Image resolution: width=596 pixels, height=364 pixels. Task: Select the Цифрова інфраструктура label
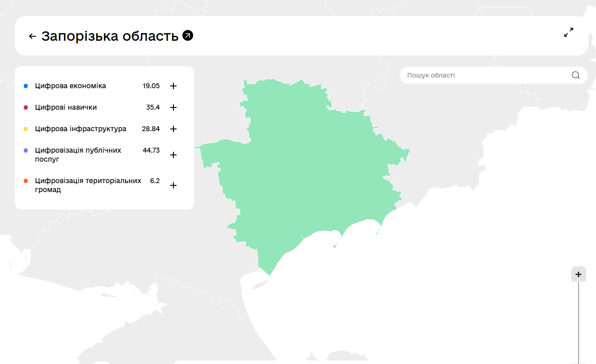pos(81,129)
